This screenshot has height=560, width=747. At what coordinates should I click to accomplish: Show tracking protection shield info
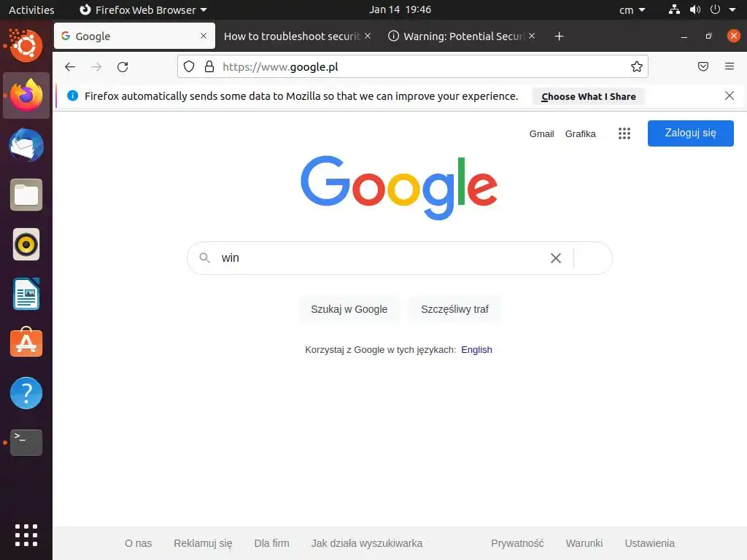coord(189,66)
